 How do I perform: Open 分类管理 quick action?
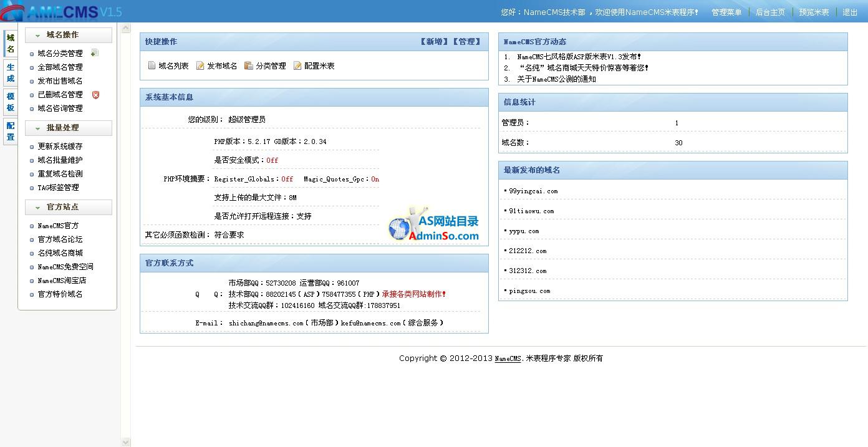coord(271,66)
